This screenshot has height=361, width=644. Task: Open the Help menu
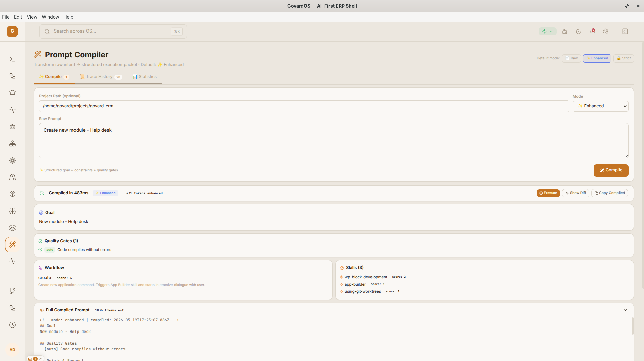click(68, 17)
